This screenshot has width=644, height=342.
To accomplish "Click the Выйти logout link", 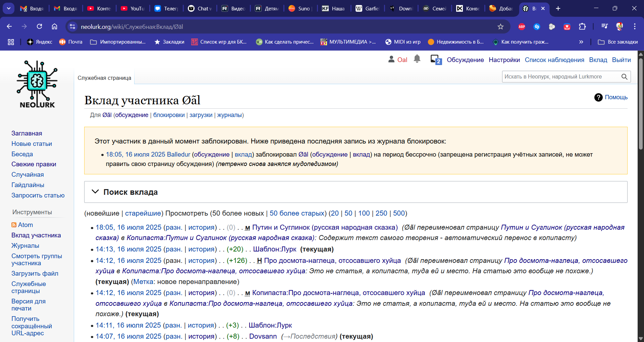I will (621, 60).
